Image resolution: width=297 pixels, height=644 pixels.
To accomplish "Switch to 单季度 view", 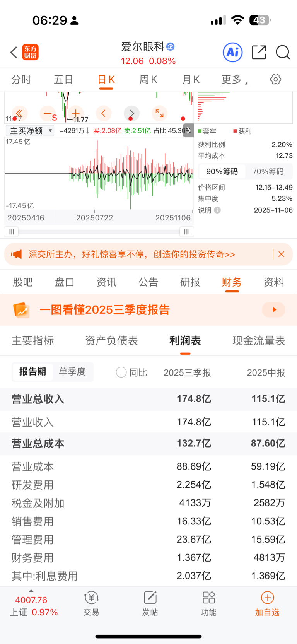I will pyautogui.click(x=72, y=372).
